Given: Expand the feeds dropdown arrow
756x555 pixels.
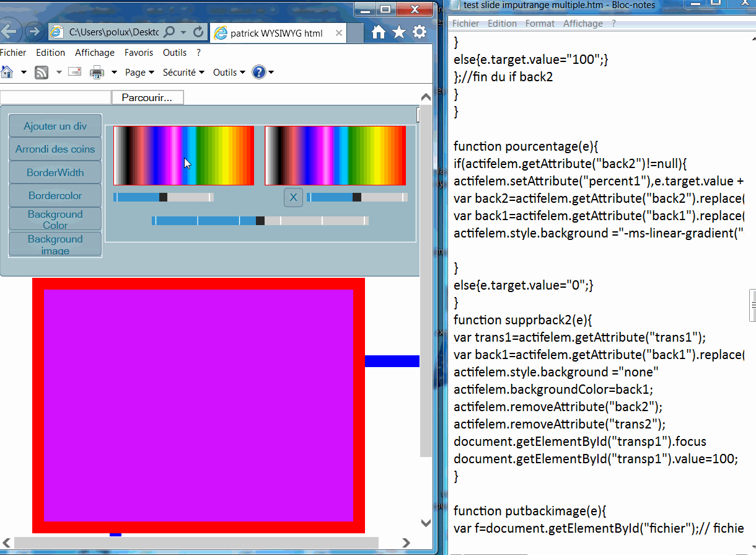Looking at the screenshot, I should 59,73.
